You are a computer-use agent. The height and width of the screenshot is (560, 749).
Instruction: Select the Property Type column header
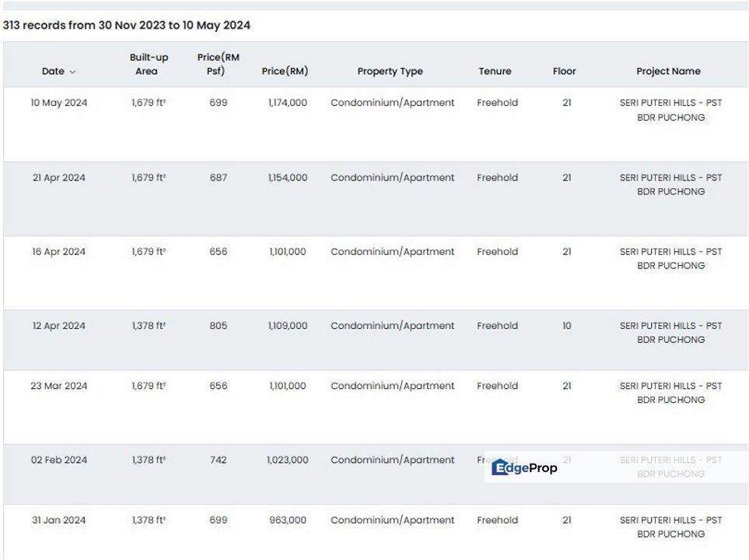(x=390, y=71)
